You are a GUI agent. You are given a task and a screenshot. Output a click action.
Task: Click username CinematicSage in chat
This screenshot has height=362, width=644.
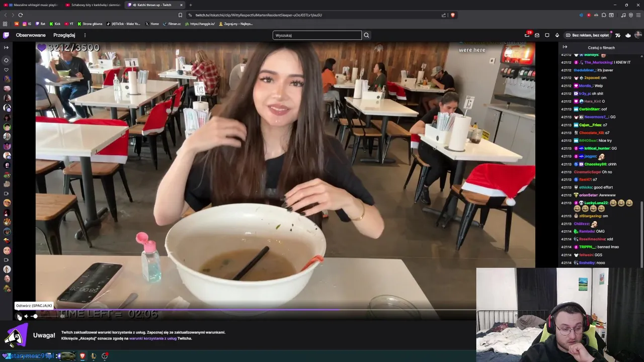pyautogui.click(x=587, y=172)
